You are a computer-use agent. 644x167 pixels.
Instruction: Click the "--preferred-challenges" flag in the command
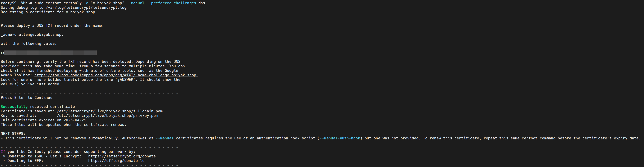171,3
